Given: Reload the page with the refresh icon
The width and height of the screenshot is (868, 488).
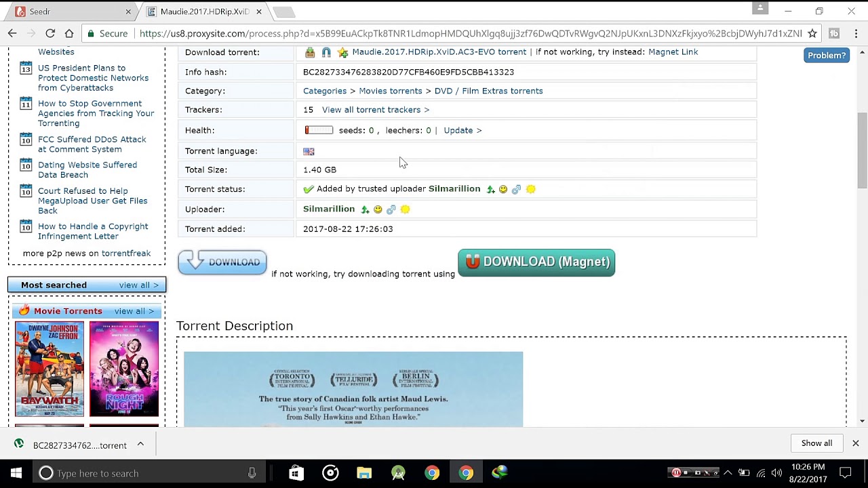Looking at the screenshot, I should (x=50, y=33).
